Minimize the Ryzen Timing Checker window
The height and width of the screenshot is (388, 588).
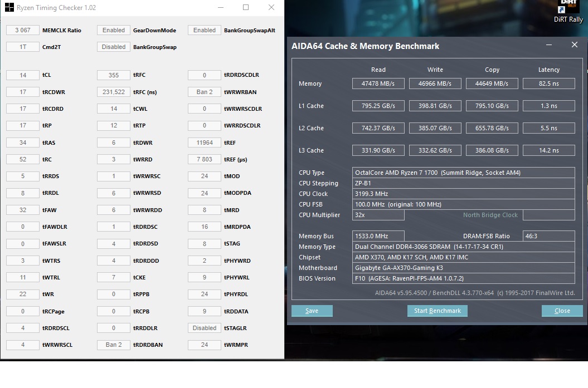(221, 7)
